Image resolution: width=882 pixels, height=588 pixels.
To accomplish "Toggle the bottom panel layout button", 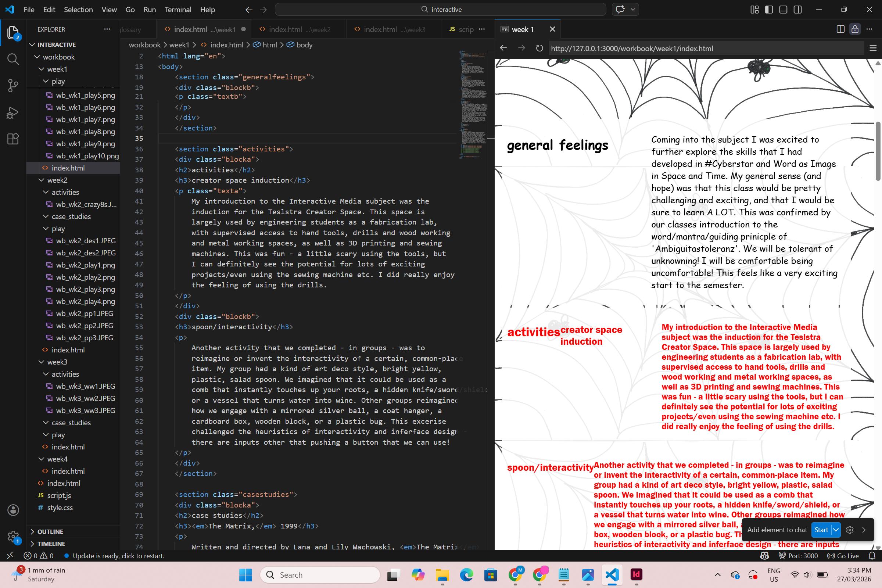I will (784, 10).
